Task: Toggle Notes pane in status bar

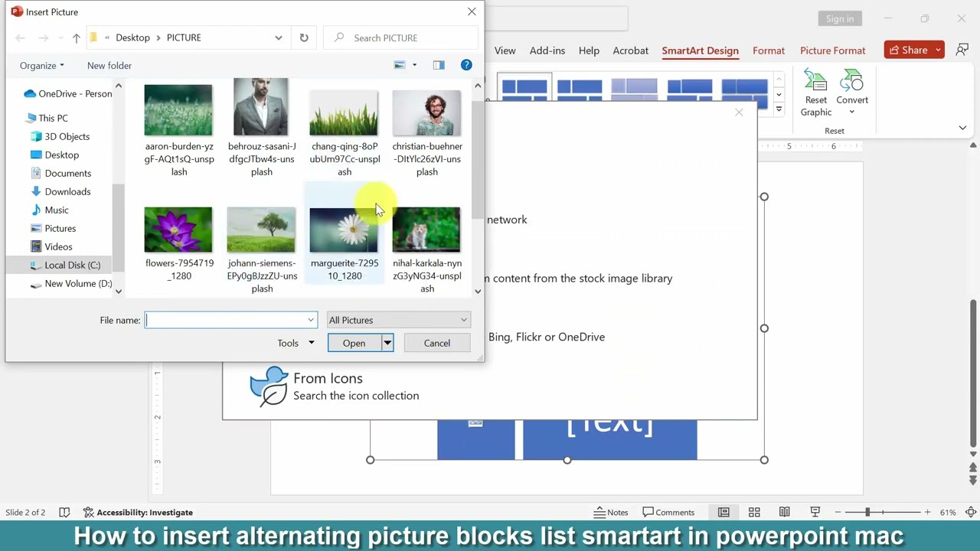Action: (612, 512)
